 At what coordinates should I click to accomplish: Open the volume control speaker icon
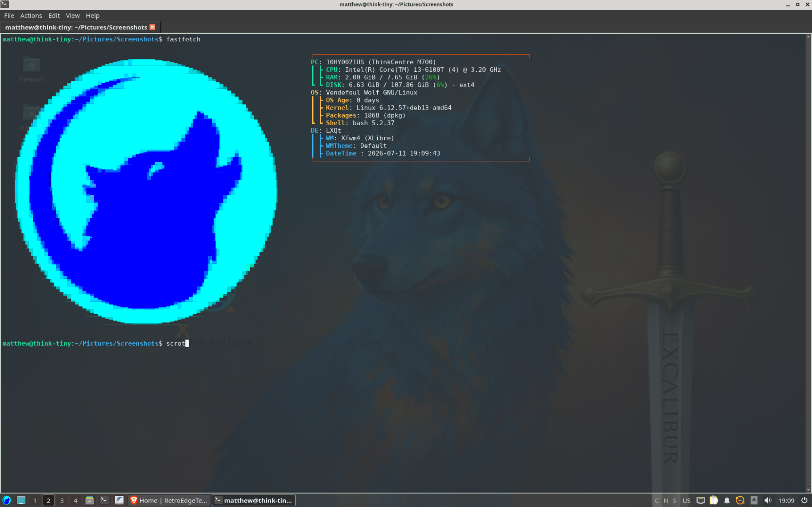(x=767, y=500)
